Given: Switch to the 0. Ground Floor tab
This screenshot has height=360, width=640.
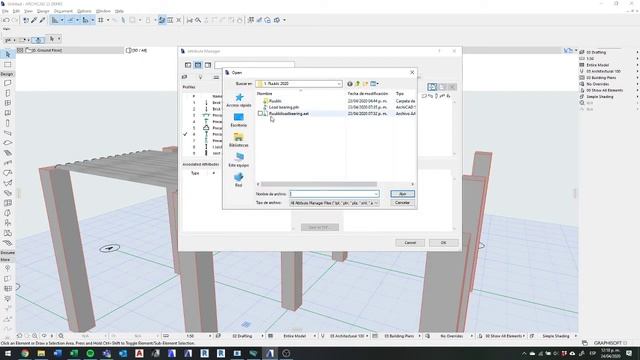Looking at the screenshot, I should point(69,50).
